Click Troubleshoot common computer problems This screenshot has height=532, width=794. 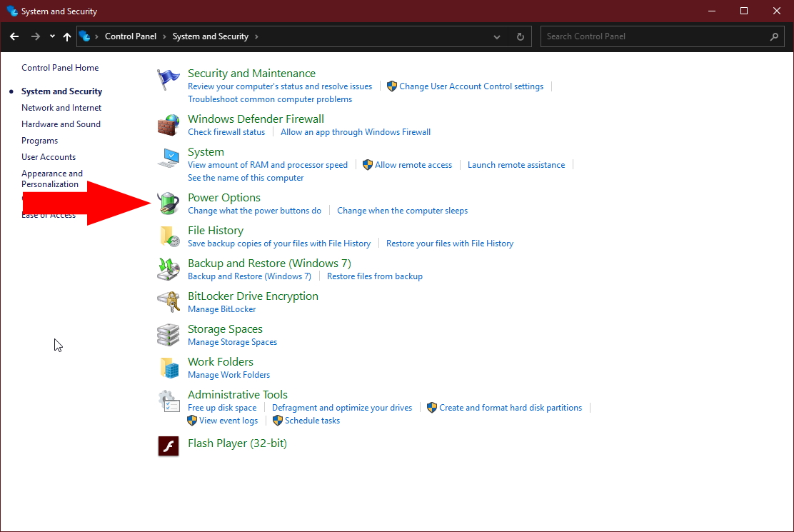click(270, 99)
